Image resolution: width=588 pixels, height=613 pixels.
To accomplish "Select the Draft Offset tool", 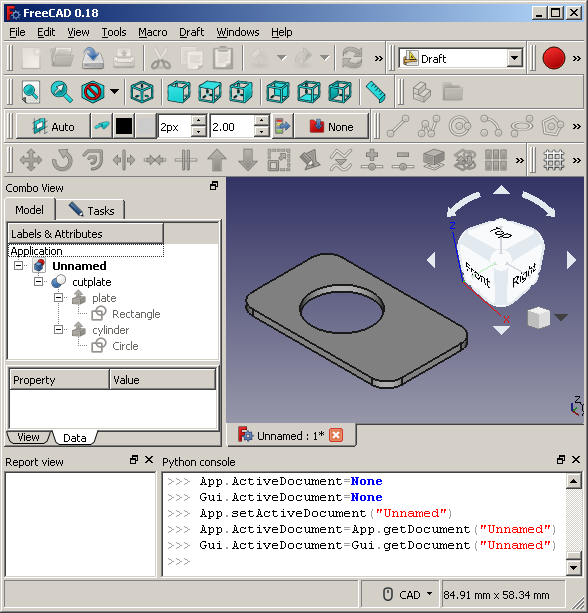I will tap(93, 160).
